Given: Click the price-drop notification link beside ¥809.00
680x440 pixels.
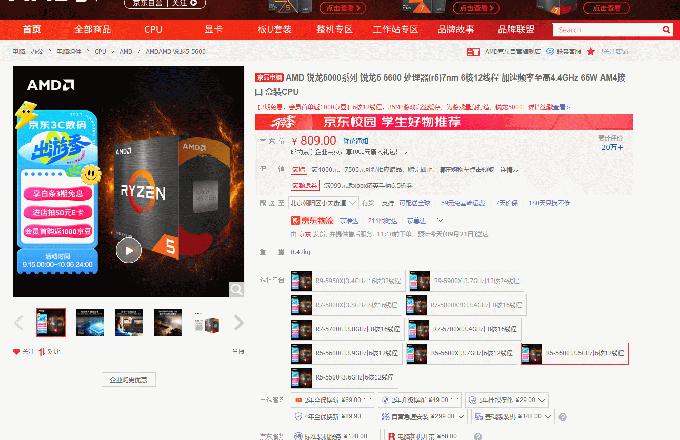Looking at the screenshot, I should [356, 141].
